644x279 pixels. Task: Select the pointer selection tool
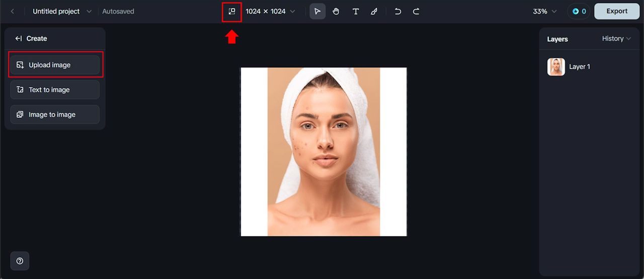(317, 11)
